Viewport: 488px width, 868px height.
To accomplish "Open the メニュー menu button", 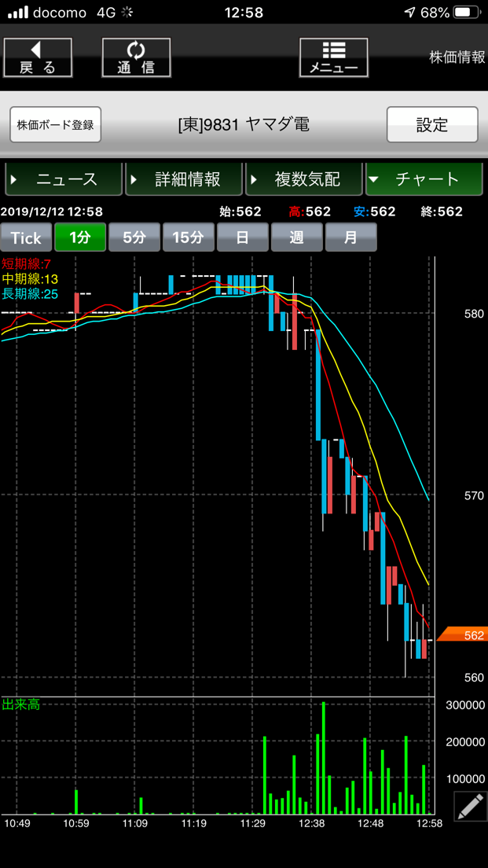I will [334, 57].
